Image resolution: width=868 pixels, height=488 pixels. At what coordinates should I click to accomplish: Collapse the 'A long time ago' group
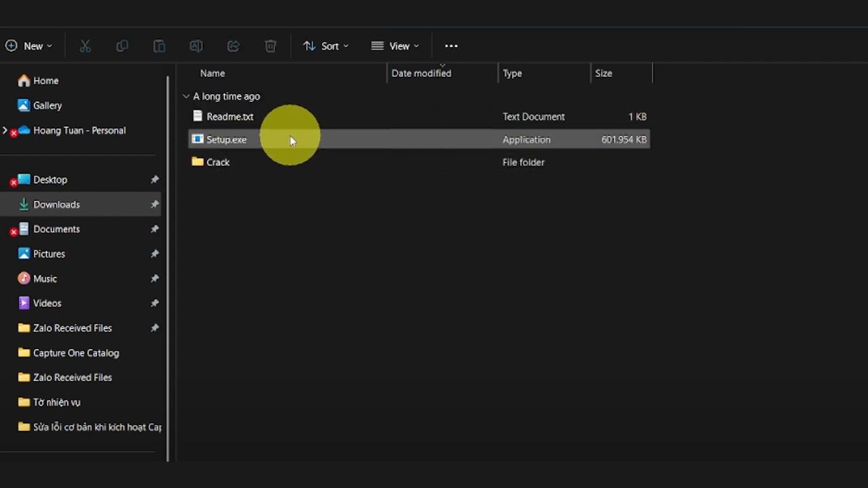pyautogui.click(x=186, y=96)
